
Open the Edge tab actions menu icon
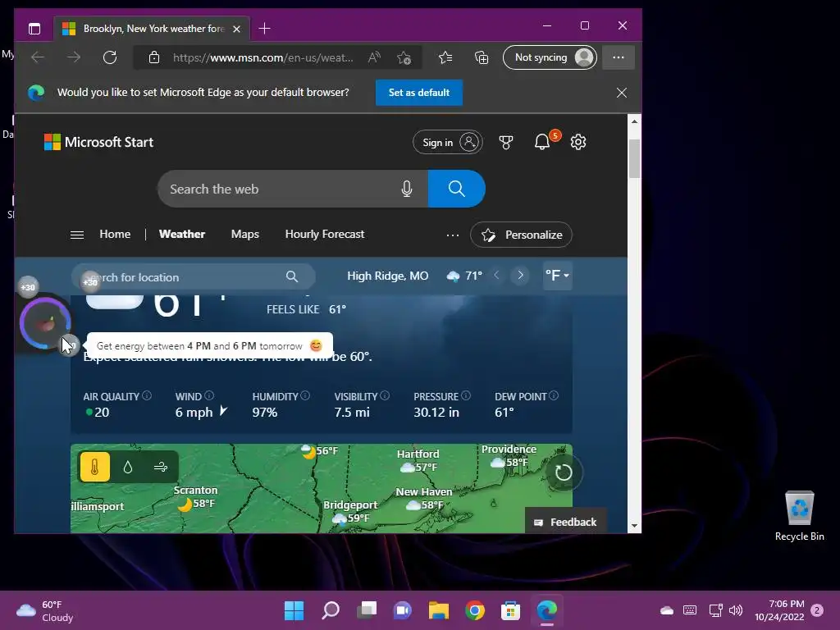point(34,29)
